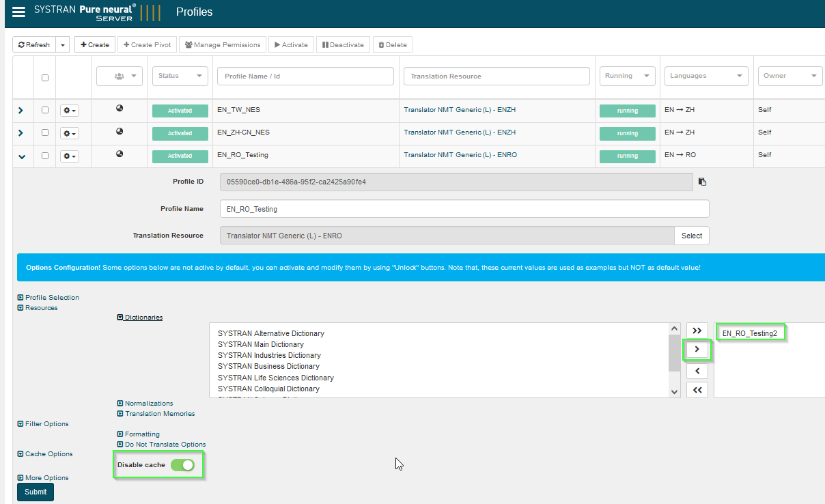The width and height of the screenshot is (825, 504).
Task: Expand Do Not Translate Options
Action: coord(161,445)
